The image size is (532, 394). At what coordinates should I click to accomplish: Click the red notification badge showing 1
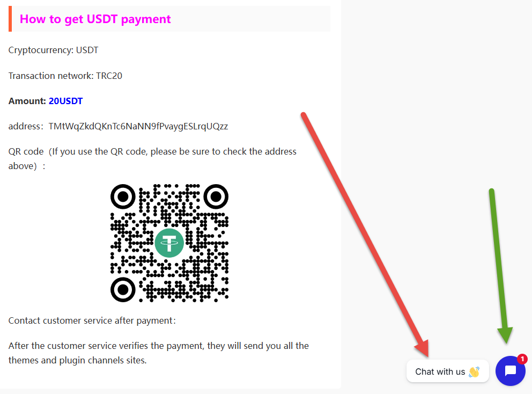pyautogui.click(x=522, y=359)
